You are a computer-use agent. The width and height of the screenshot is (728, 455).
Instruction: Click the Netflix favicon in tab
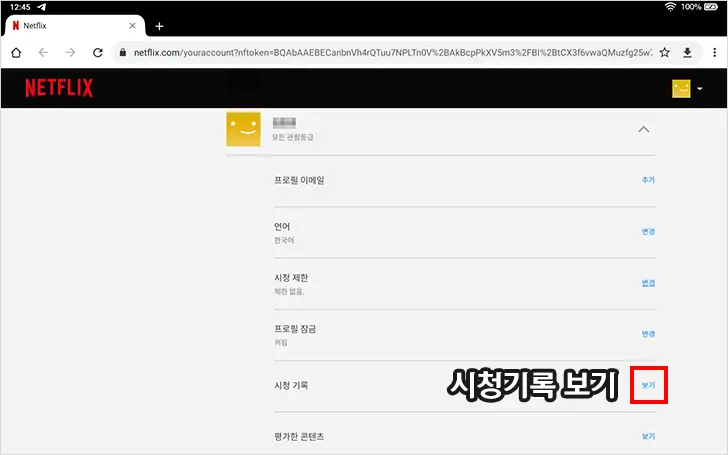(x=16, y=26)
